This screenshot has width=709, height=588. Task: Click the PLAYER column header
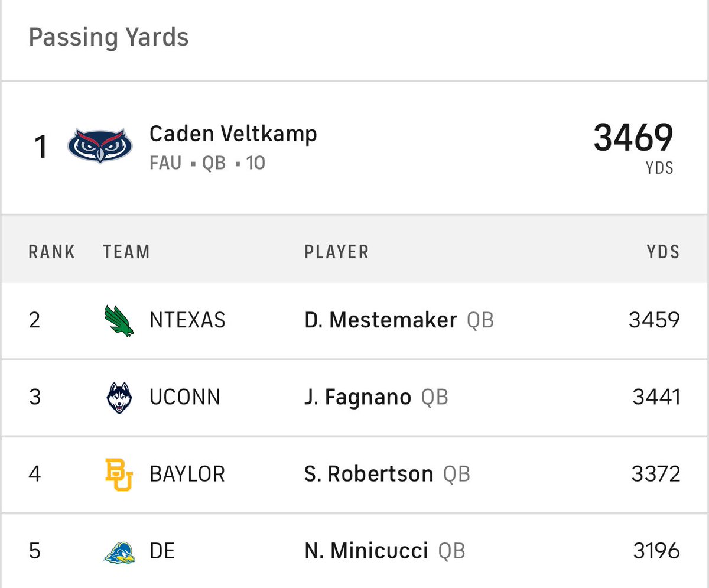pyautogui.click(x=337, y=252)
